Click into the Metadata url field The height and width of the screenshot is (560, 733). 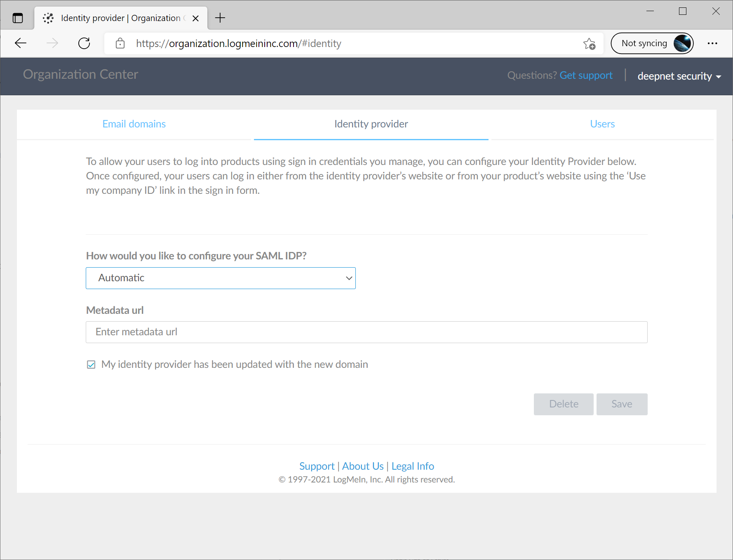(x=366, y=332)
